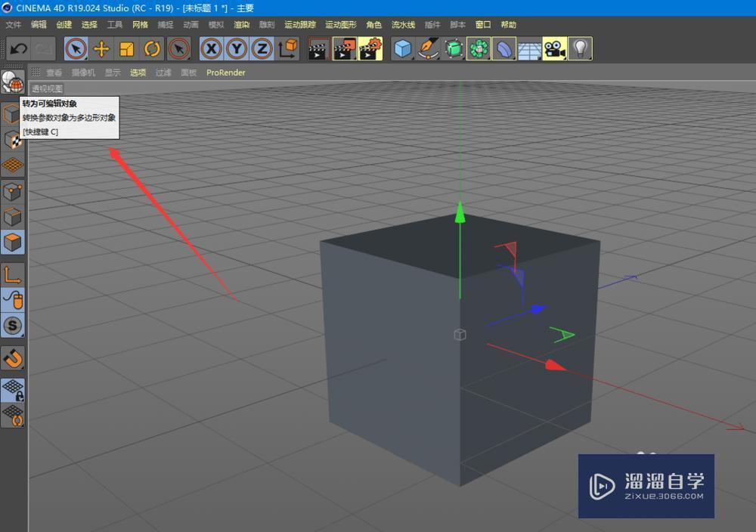Open the Array modeling objects palette
The image size is (756, 532).
click(x=479, y=48)
